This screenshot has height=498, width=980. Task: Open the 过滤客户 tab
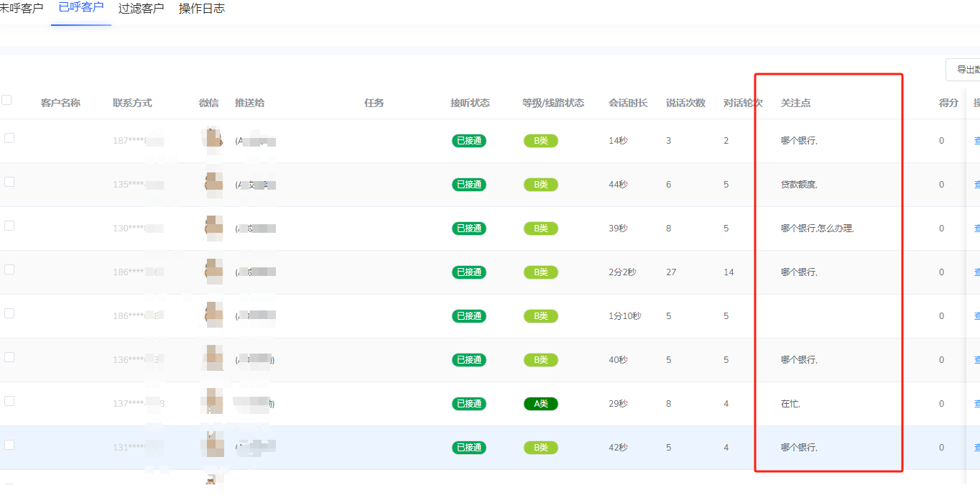141,9
